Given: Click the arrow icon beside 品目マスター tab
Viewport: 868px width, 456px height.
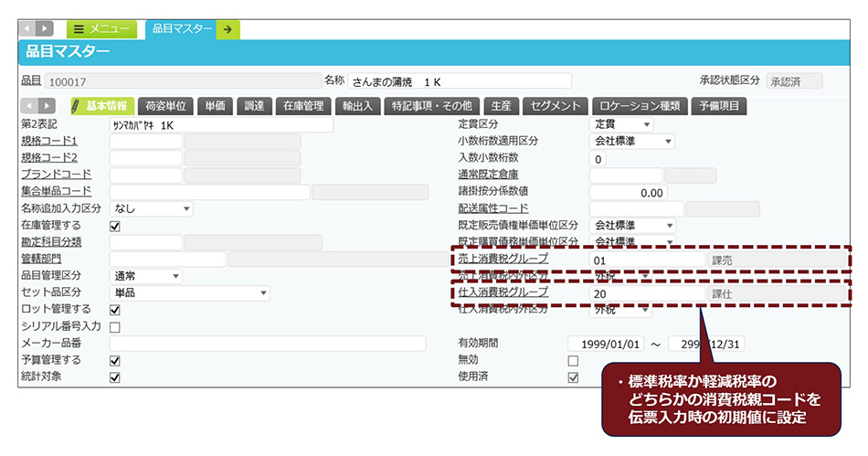Looking at the screenshot, I should 228,29.
